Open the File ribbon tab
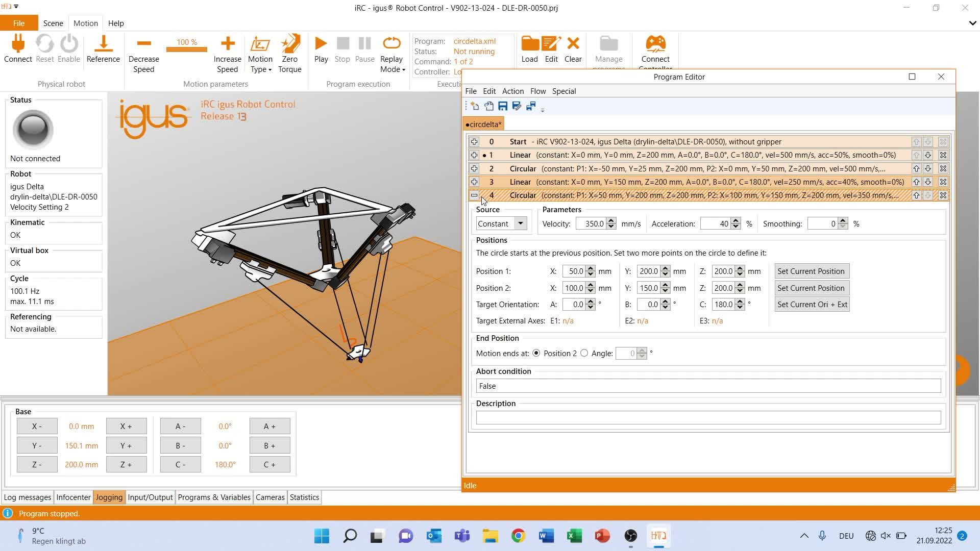The width and height of the screenshot is (980, 551). pyautogui.click(x=19, y=23)
